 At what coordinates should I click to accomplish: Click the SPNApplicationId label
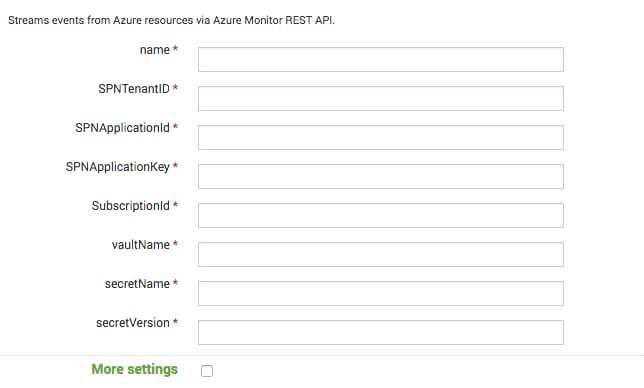[122, 128]
